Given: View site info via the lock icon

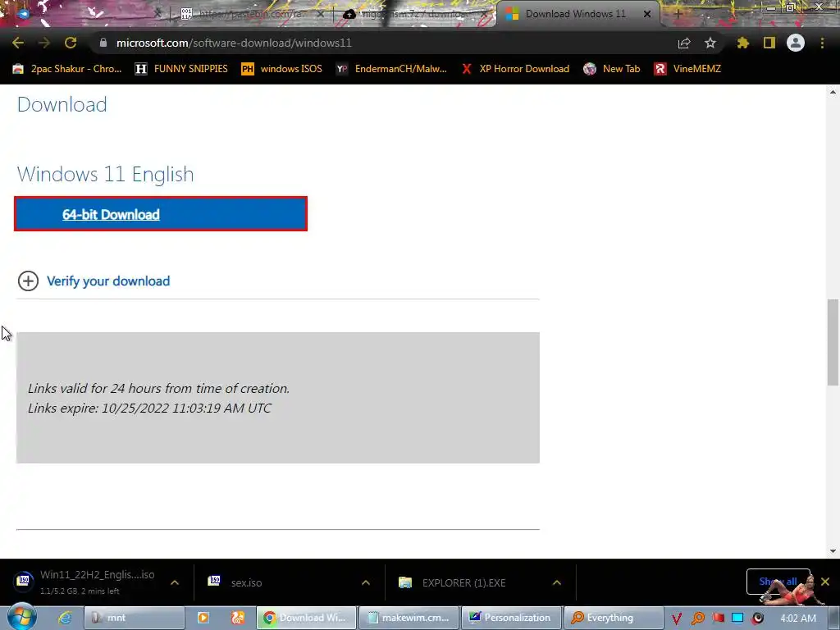Looking at the screenshot, I should click(103, 43).
